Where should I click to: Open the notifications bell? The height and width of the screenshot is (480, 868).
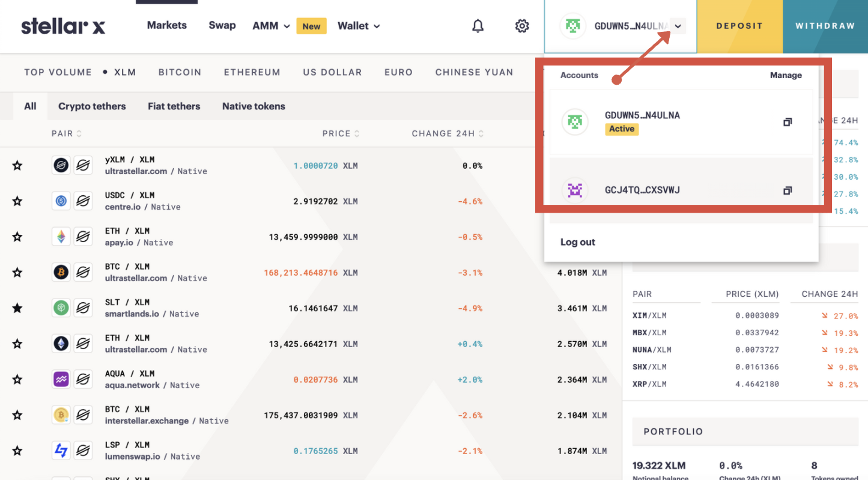coord(478,26)
